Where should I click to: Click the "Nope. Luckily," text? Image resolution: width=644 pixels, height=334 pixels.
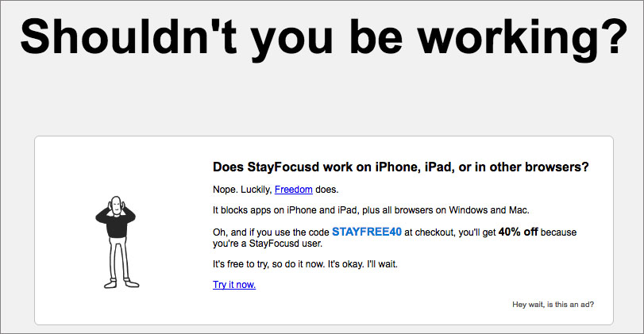pyautogui.click(x=242, y=190)
